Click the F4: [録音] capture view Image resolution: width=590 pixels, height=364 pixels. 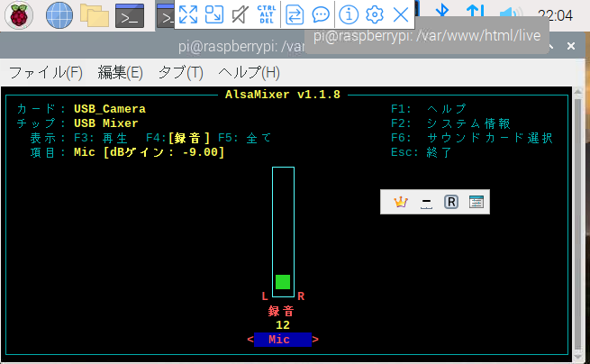178,138
